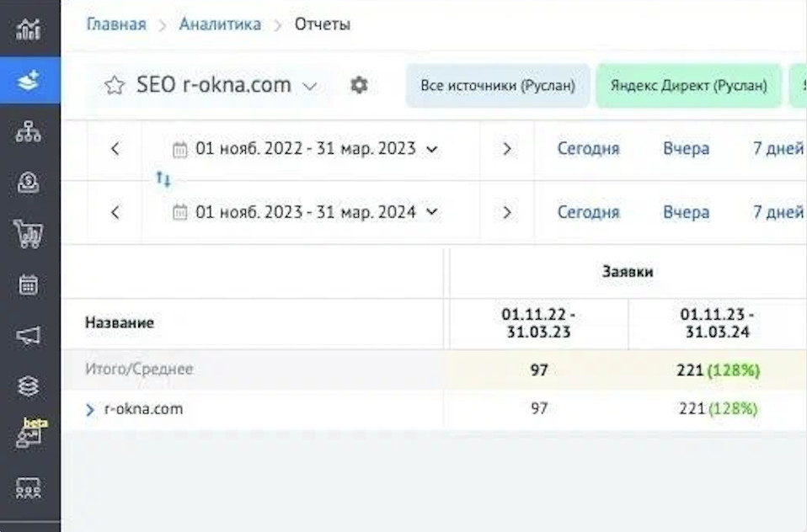The image size is (807, 532).
Task: Expand the r-okna.com table row
Action: (x=91, y=410)
